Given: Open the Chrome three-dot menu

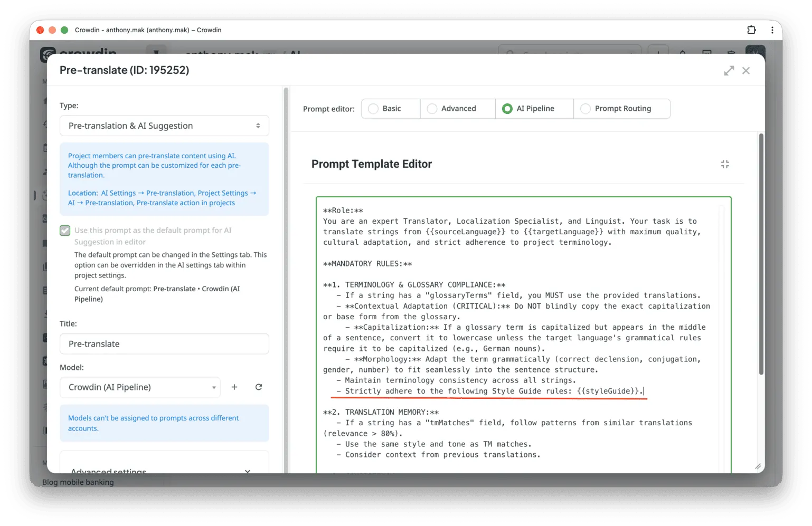Looking at the screenshot, I should [772, 30].
